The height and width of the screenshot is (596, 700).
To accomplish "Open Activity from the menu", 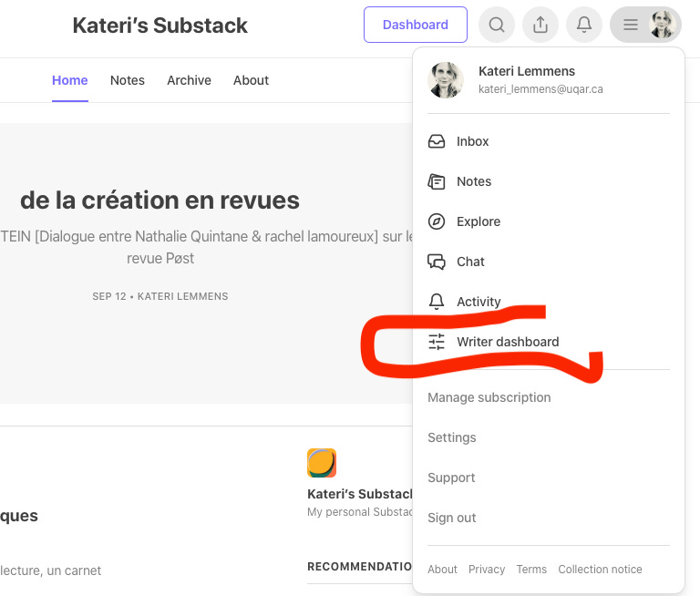I will click(x=479, y=302).
